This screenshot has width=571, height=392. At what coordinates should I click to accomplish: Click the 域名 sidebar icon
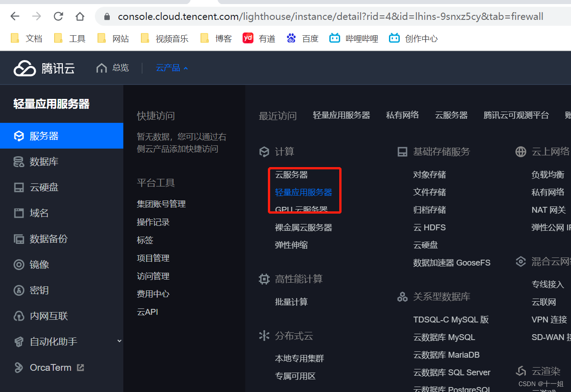click(19, 213)
